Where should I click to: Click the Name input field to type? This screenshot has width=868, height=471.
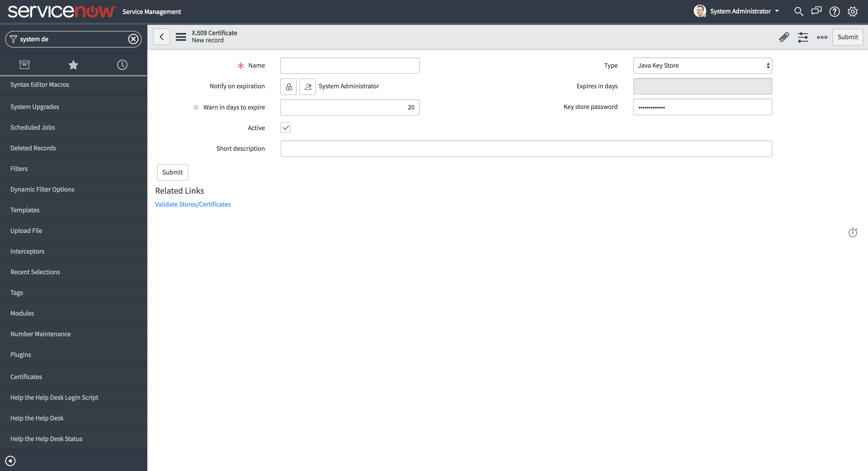(349, 65)
